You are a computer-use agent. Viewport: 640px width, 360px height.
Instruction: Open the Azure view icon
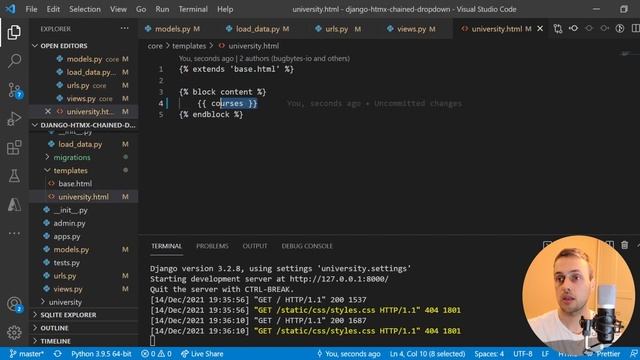pos(14,204)
